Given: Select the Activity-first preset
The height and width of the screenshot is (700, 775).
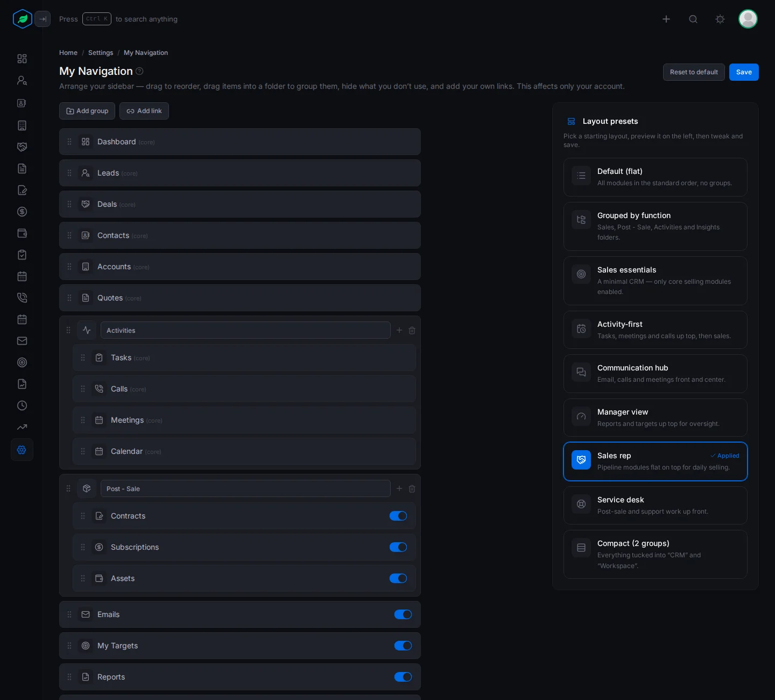Looking at the screenshot, I should (656, 330).
